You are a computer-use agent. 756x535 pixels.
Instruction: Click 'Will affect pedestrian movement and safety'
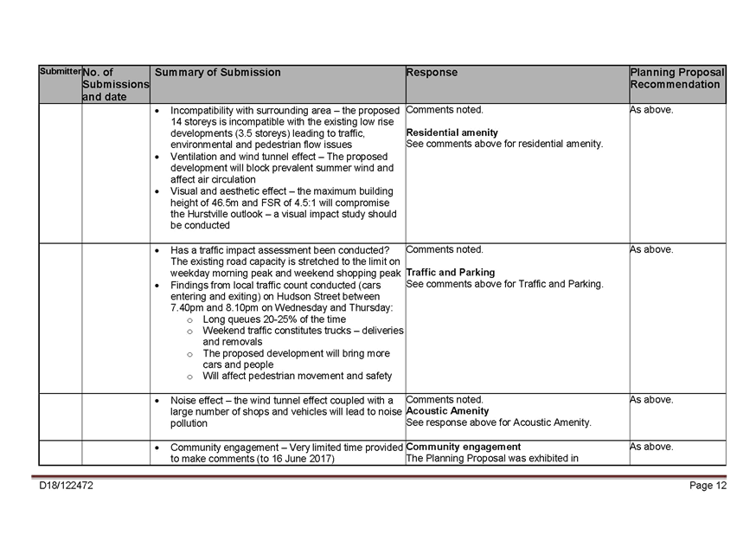[x=297, y=376]
